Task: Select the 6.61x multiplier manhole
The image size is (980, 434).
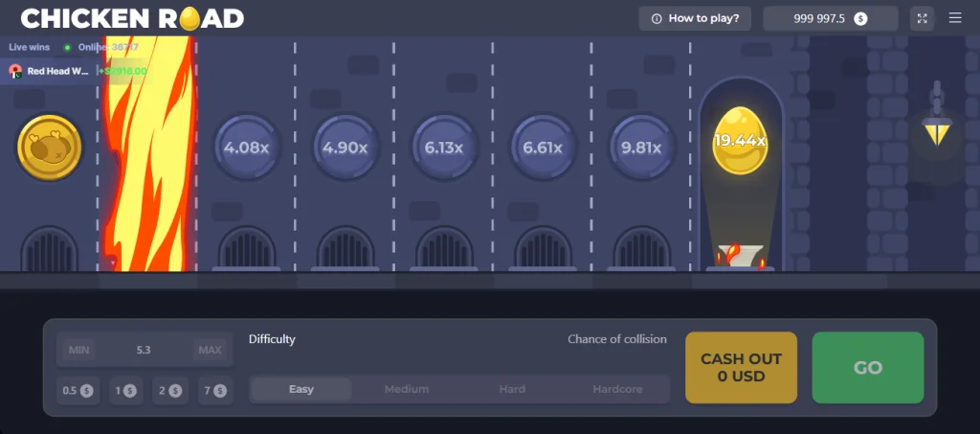Action: point(543,148)
